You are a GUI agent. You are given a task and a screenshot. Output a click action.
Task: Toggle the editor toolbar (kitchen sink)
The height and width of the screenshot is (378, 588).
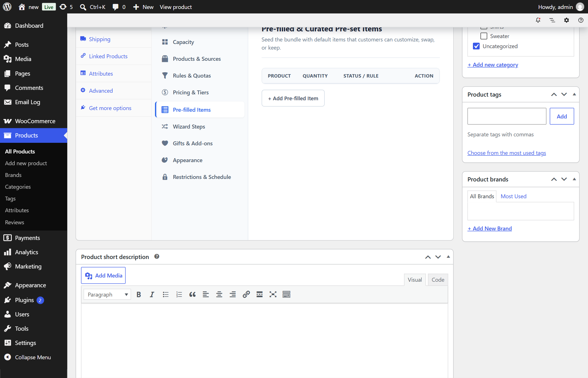[x=286, y=294]
